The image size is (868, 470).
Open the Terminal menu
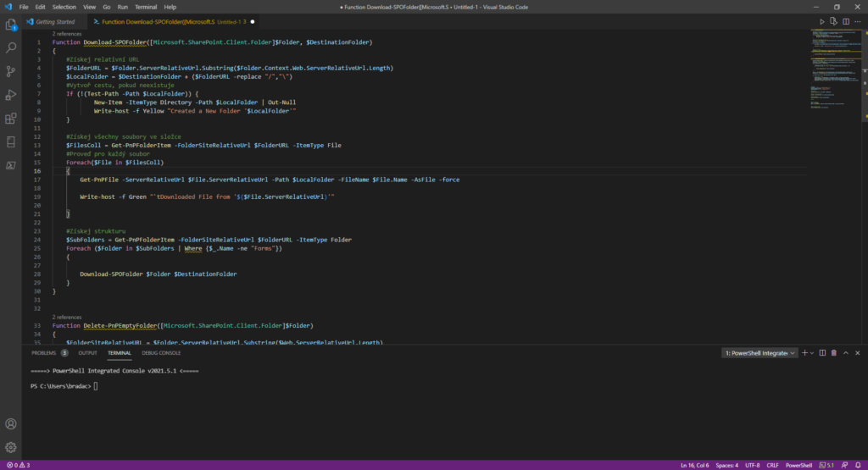(146, 7)
